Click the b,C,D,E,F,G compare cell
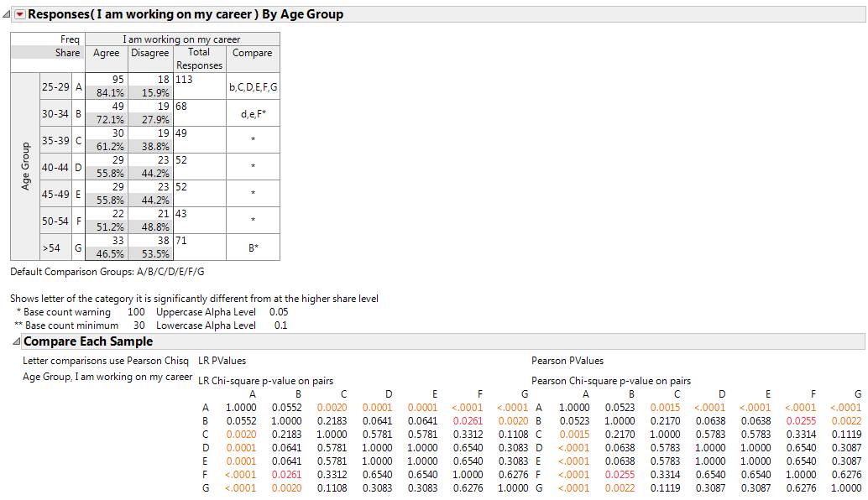 (x=252, y=86)
